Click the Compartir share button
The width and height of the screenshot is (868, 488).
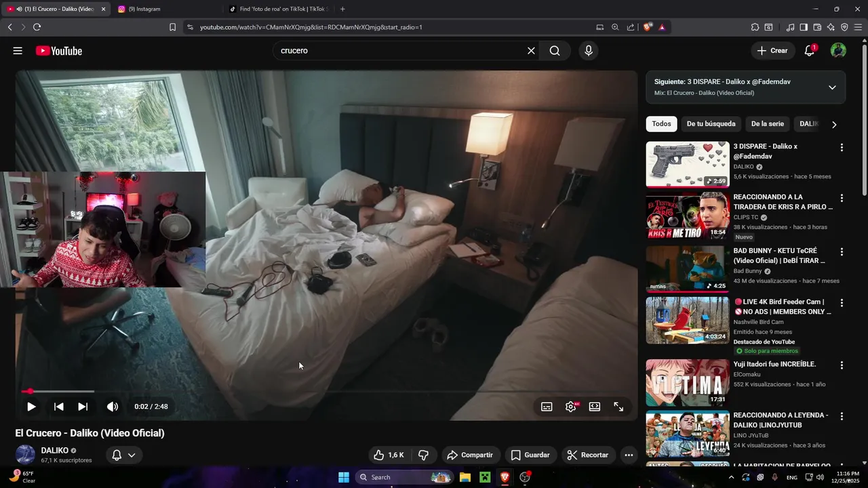(x=469, y=455)
